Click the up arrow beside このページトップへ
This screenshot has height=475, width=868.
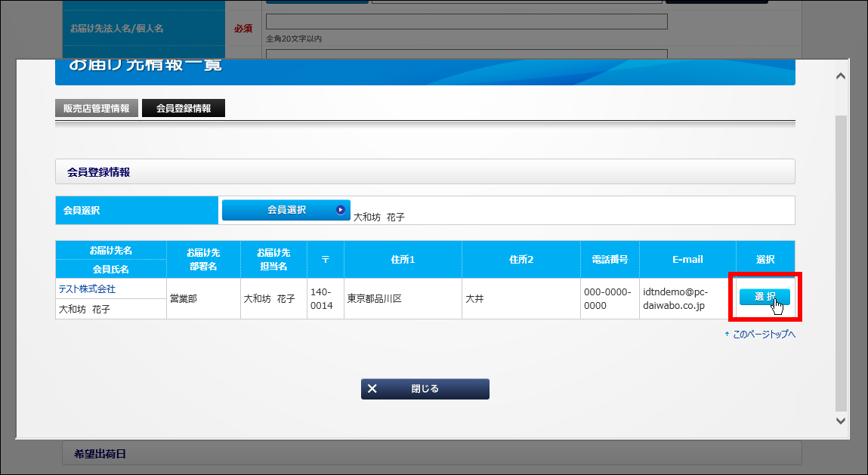point(727,334)
